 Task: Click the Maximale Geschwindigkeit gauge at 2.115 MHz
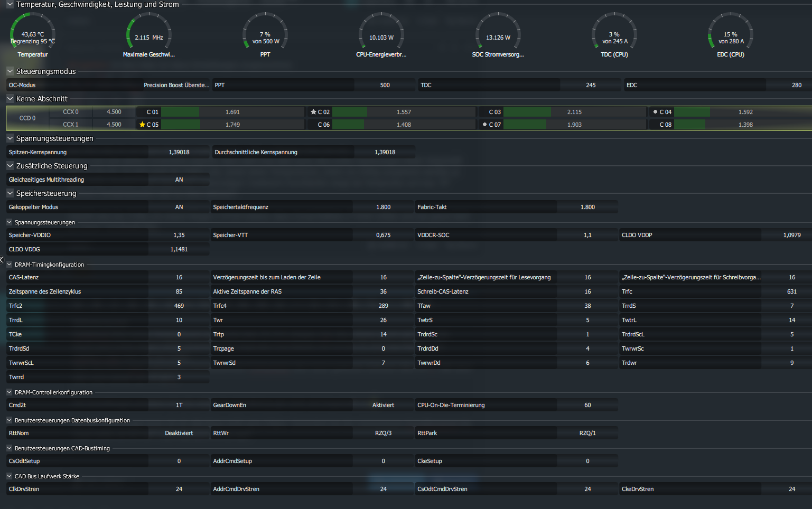point(149,35)
